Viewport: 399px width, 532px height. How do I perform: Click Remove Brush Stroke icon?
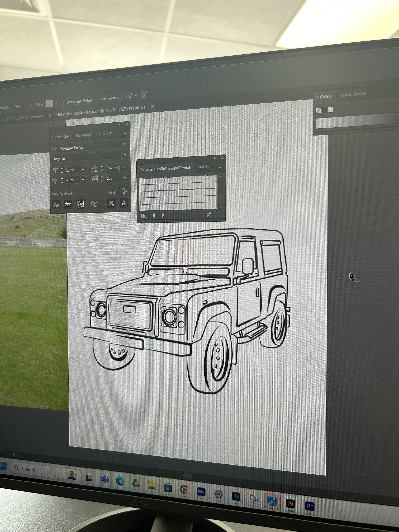point(209,214)
